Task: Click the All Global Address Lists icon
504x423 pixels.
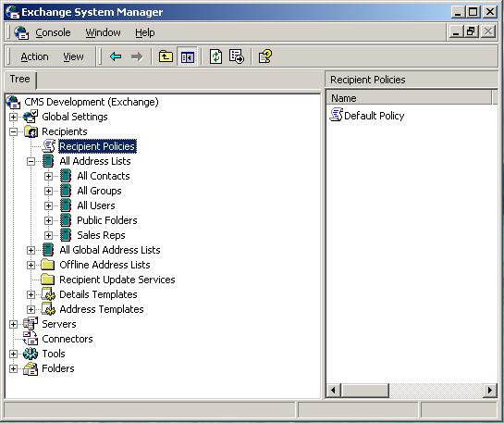Action: coord(48,250)
